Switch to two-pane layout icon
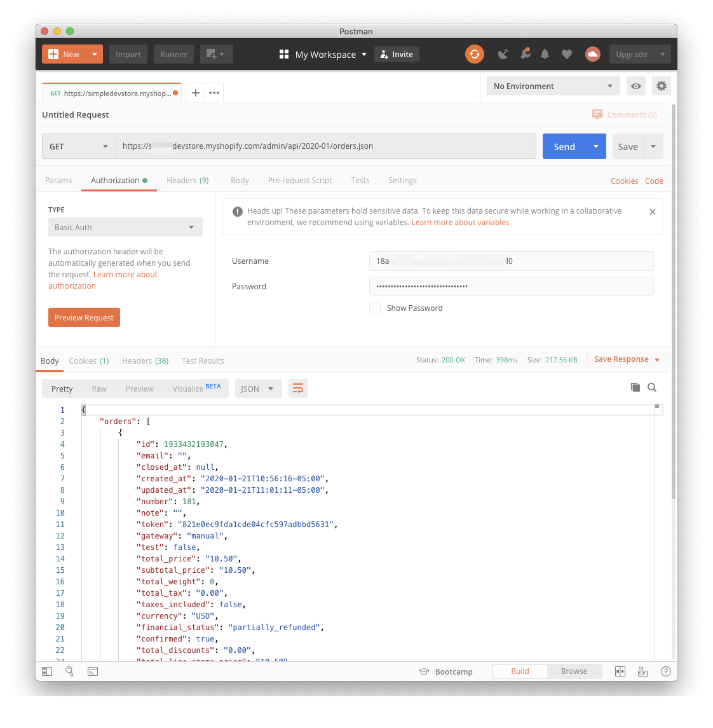Image resolution: width=713 pixels, height=728 pixels. 620,671
